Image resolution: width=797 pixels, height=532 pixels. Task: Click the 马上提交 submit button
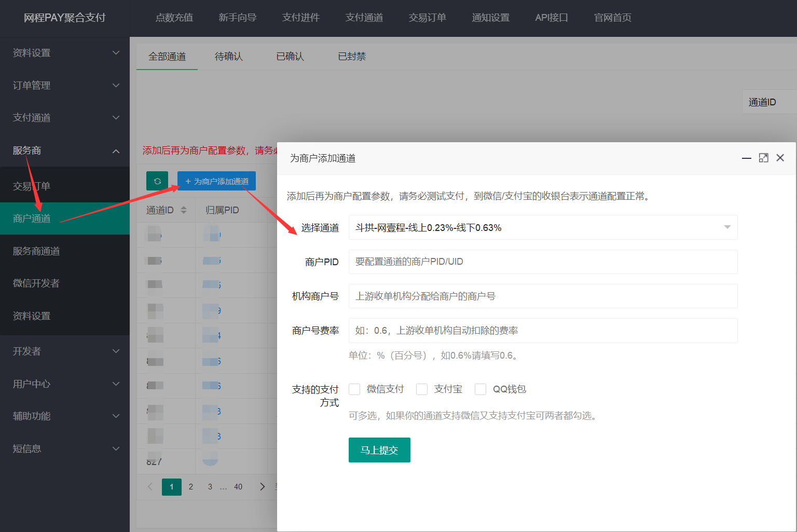[379, 450]
